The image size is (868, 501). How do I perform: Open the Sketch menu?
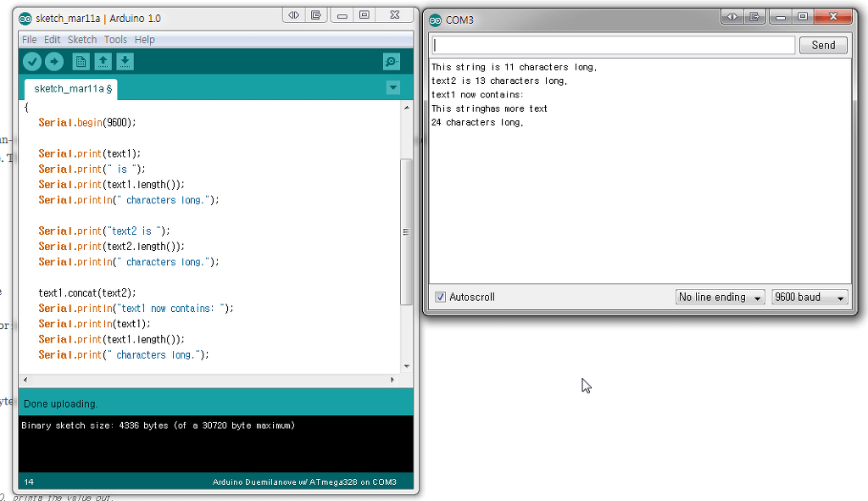(82, 39)
